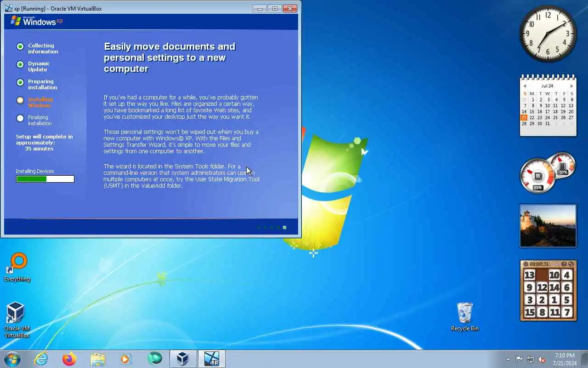Close the xp VirtualBox window
The height and width of the screenshot is (368, 588).
pyautogui.click(x=290, y=8)
